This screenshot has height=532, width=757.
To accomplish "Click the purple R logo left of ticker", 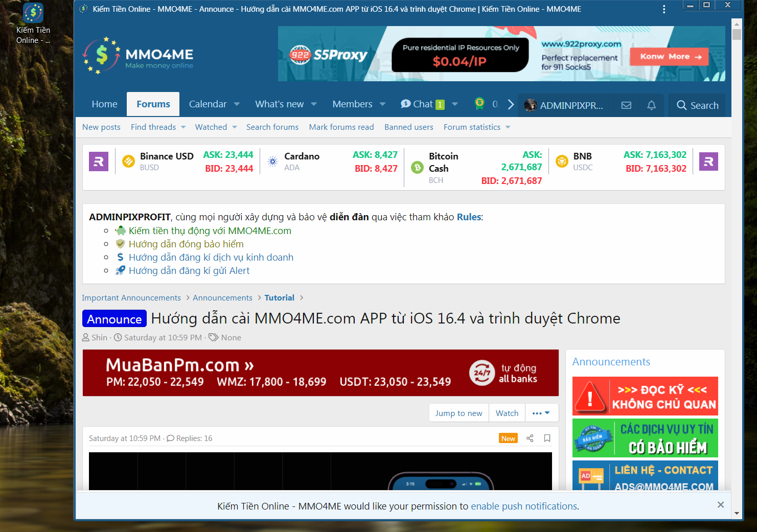I will (99, 161).
